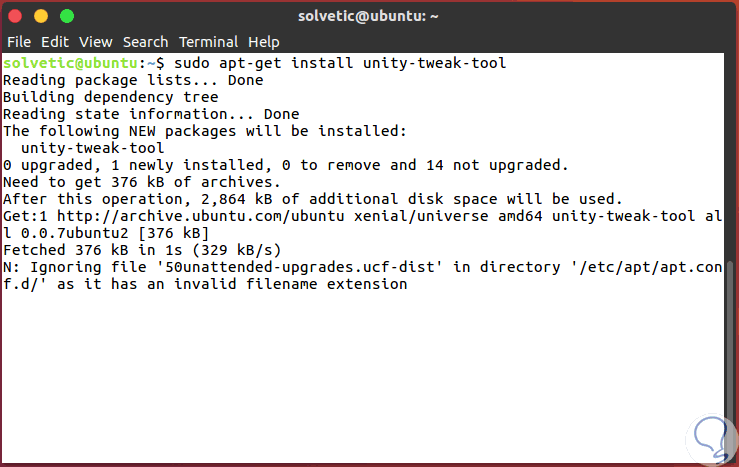Open the Help menu
The width and height of the screenshot is (739, 467).
(x=264, y=42)
